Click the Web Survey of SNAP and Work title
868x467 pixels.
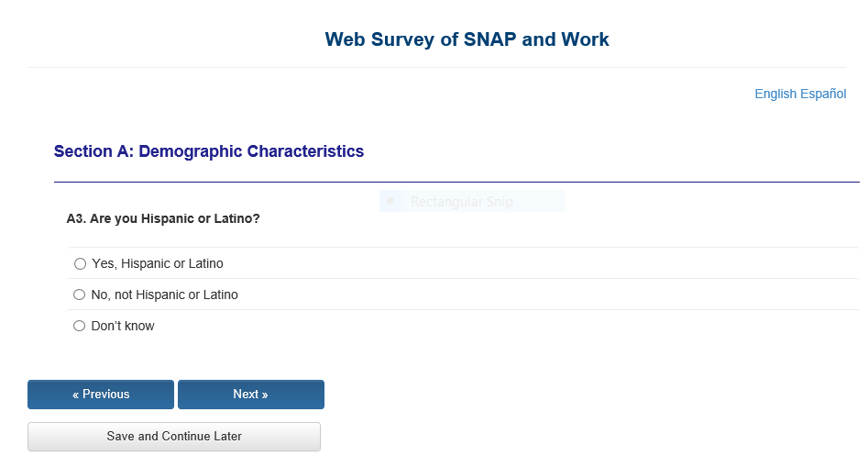(467, 39)
